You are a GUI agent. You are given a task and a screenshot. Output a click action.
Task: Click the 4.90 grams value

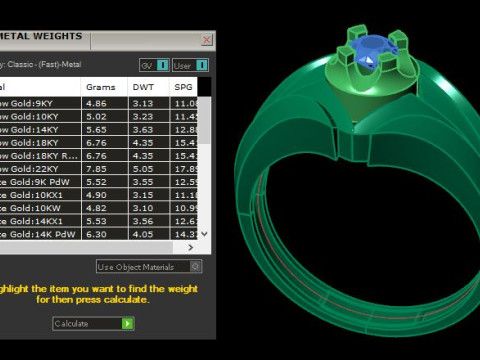click(96, 195)
